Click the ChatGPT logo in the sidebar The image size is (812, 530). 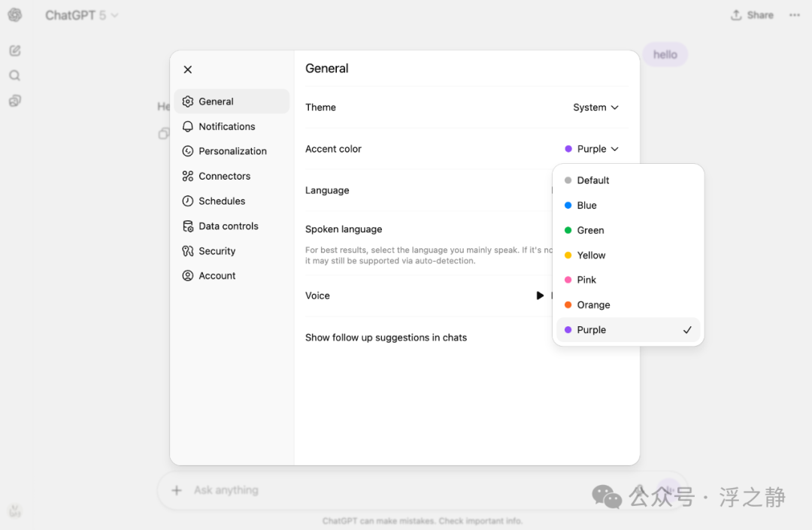[15, 15]
